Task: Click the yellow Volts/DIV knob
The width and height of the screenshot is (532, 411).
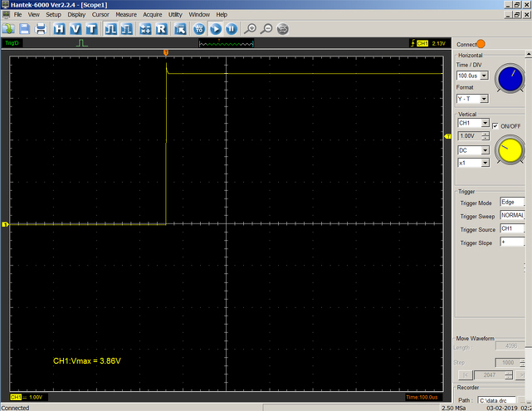Action: tap(510, 149)
